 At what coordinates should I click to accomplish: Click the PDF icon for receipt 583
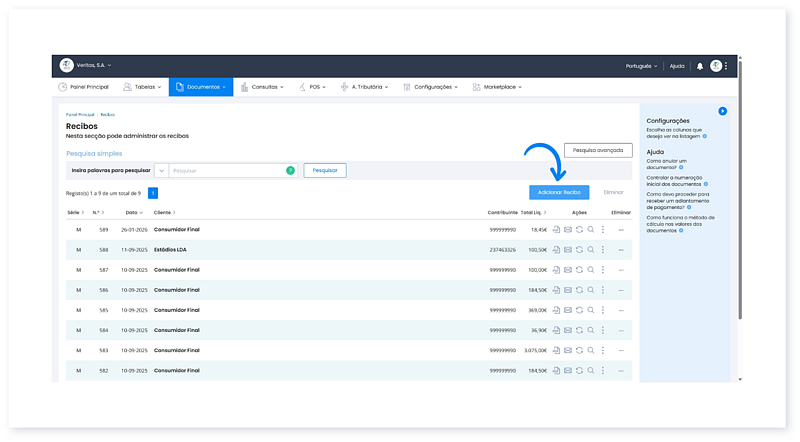[557, 350]
